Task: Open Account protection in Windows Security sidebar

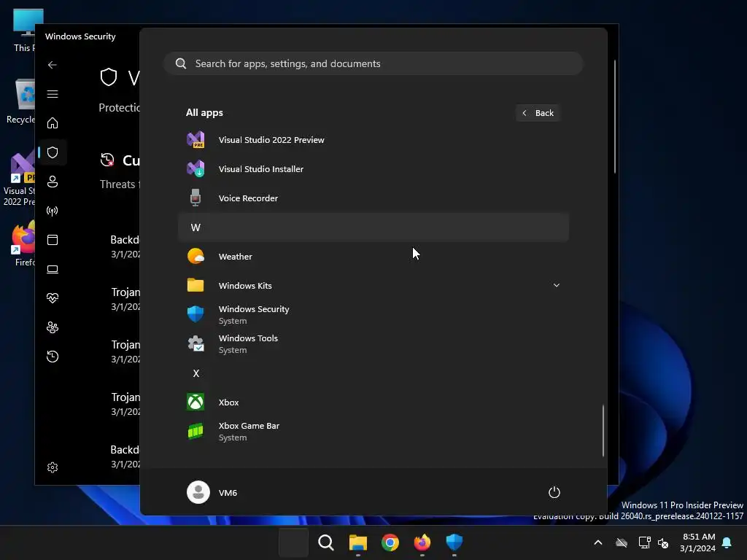Action: (x=53, y=182)
